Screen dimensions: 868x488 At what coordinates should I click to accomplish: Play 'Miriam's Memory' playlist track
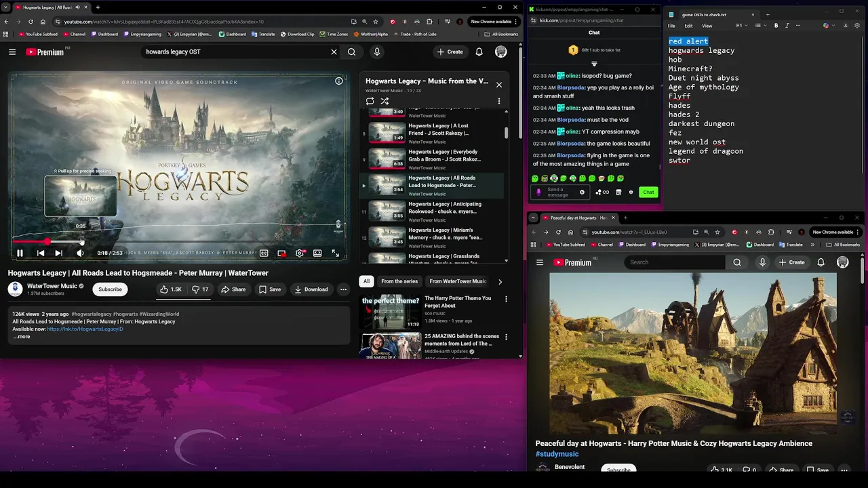click(433, 237)
